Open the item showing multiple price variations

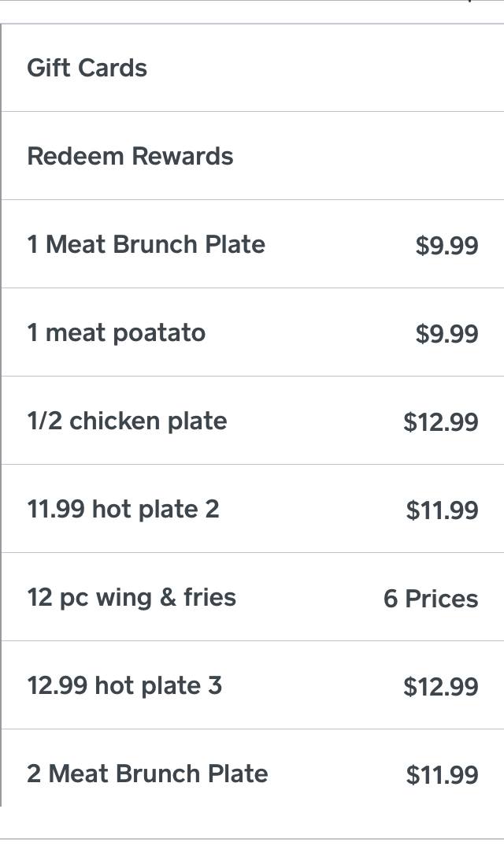click(x=252, y=597)
